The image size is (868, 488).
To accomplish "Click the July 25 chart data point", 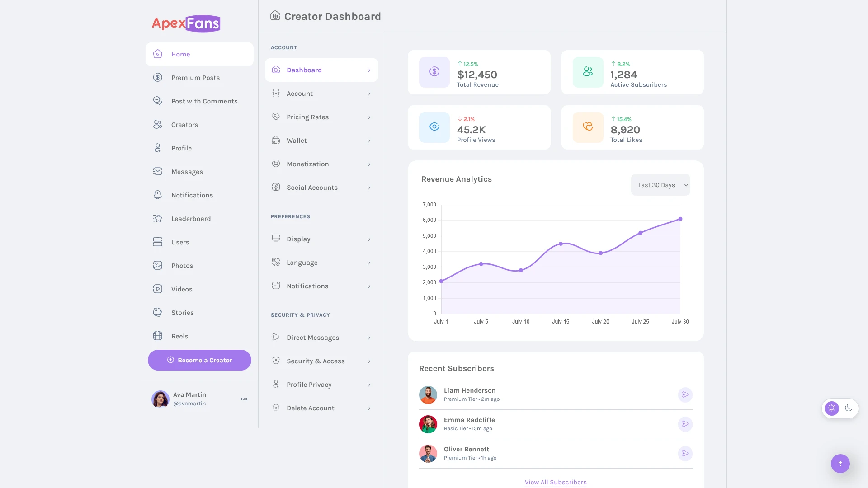I will [640, 233].
